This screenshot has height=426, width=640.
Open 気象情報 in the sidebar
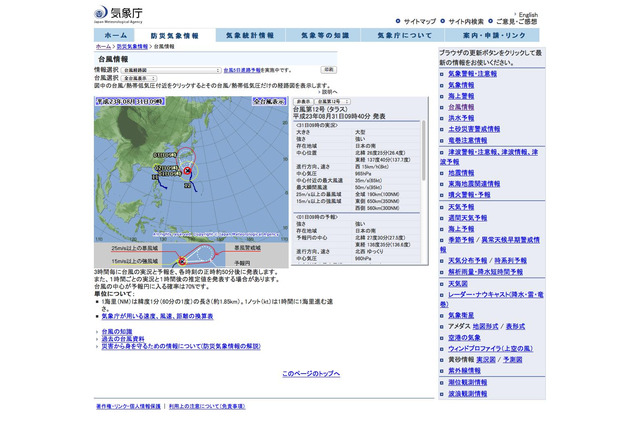[x=461, y=85]
